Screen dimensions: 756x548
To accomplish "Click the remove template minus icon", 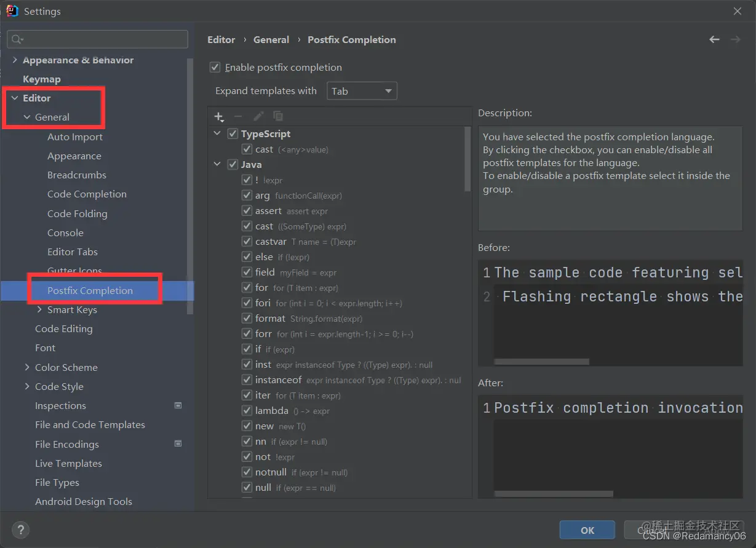I will tap(238, 116).
